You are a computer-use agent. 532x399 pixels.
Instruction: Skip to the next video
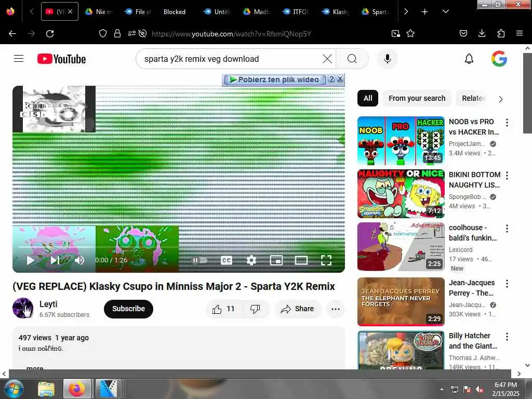click(x=55, y=260)
